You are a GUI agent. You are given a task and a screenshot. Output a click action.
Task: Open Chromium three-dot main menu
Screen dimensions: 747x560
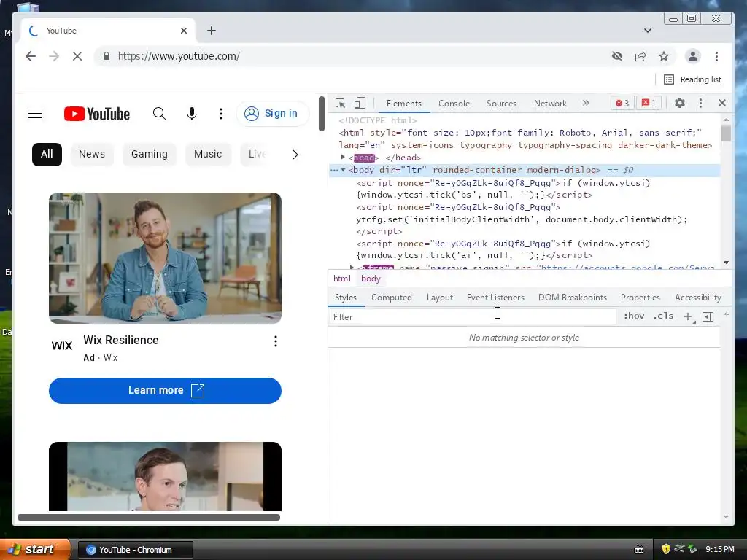(716, 56)
